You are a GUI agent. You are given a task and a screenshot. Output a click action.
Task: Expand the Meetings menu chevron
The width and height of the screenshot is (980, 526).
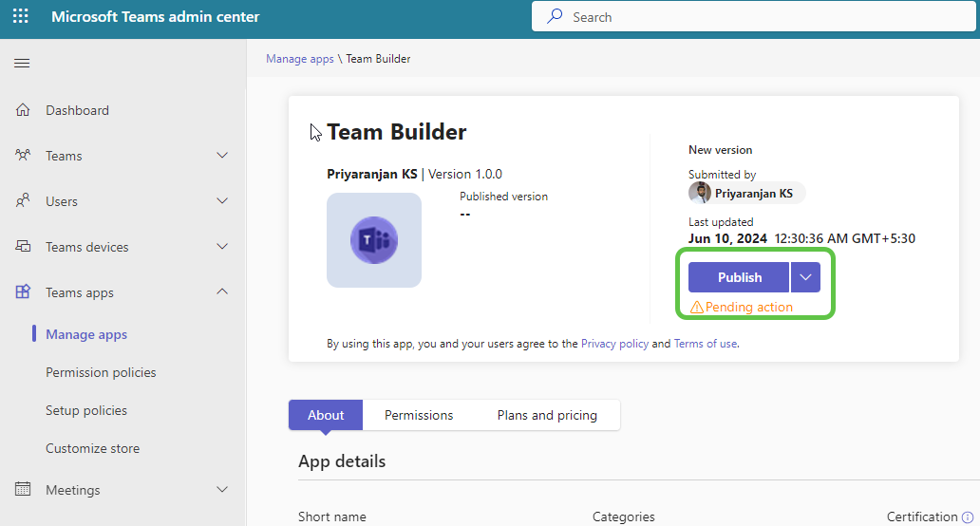(222, 489)
